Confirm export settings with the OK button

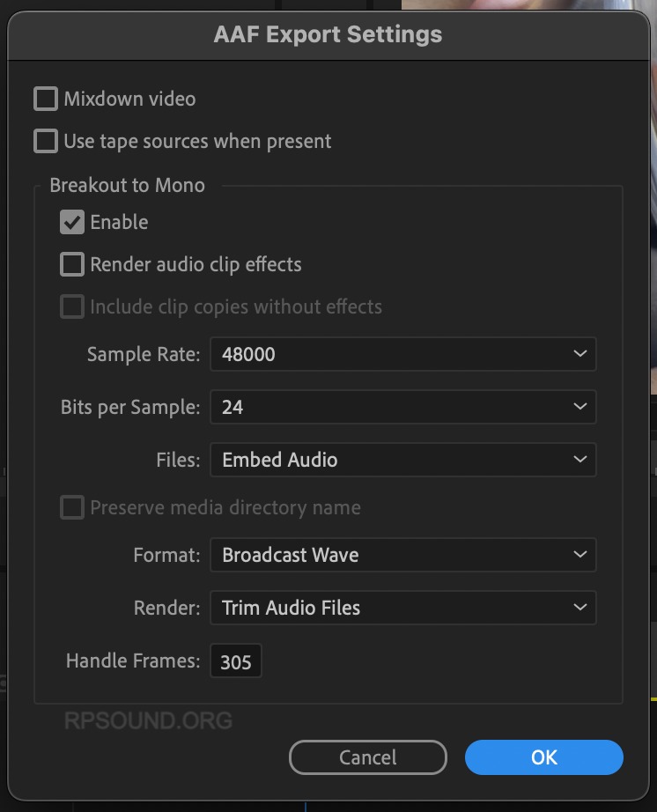click(543, 757)
